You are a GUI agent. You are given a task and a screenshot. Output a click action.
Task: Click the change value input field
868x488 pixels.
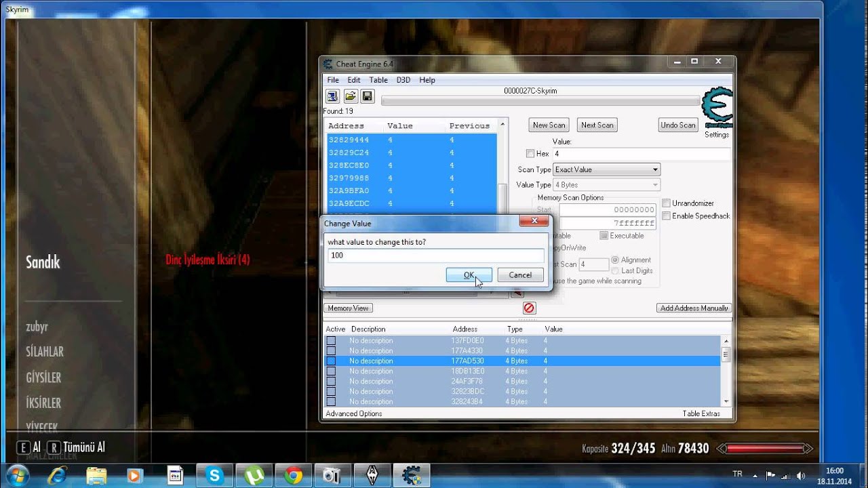(435, 256)
